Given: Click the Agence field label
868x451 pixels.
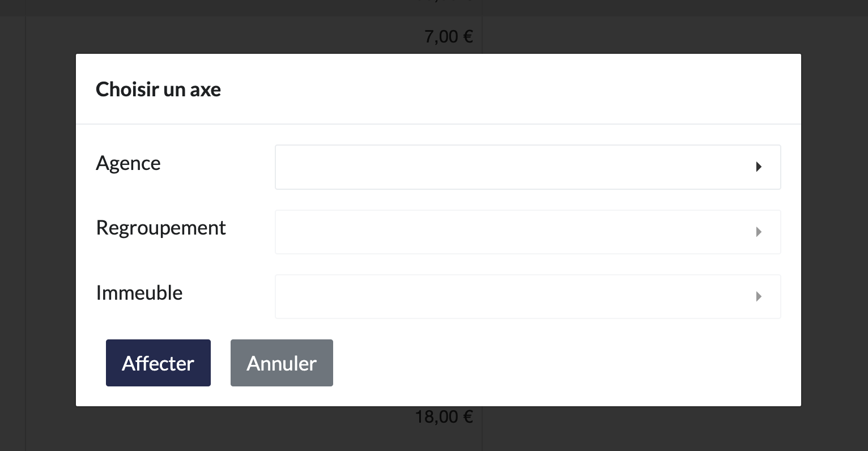Looking at the screenshot, I should click(x=128, y=163).
